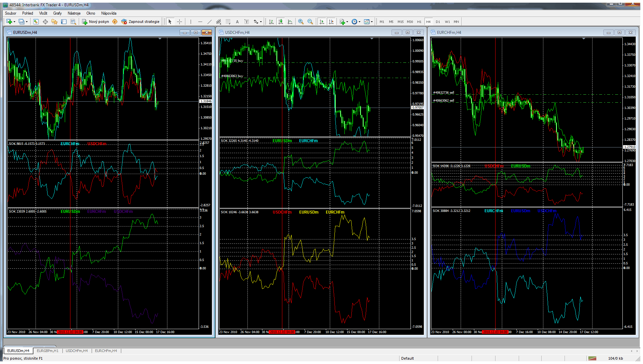Select the horizontal line tool

pyautogui.click(x=200, y=22)
